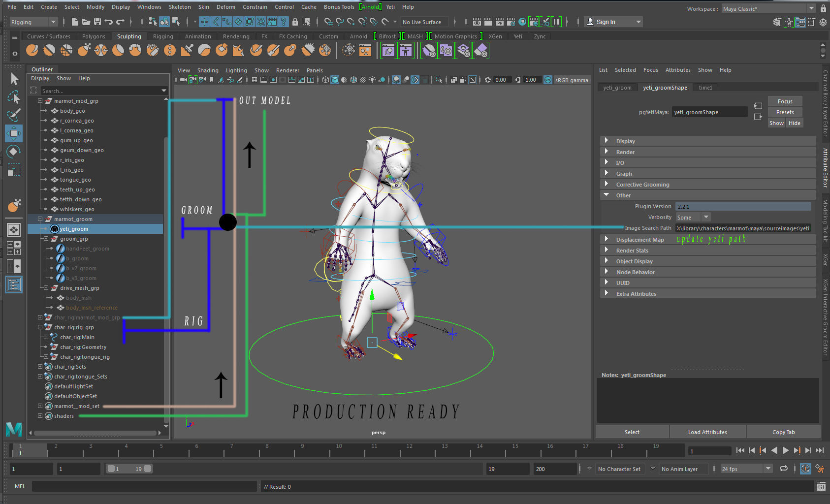Viewport: 830px width, 504px height.
Task: Select by hierarchy mode icon
Action: (153, 22)
